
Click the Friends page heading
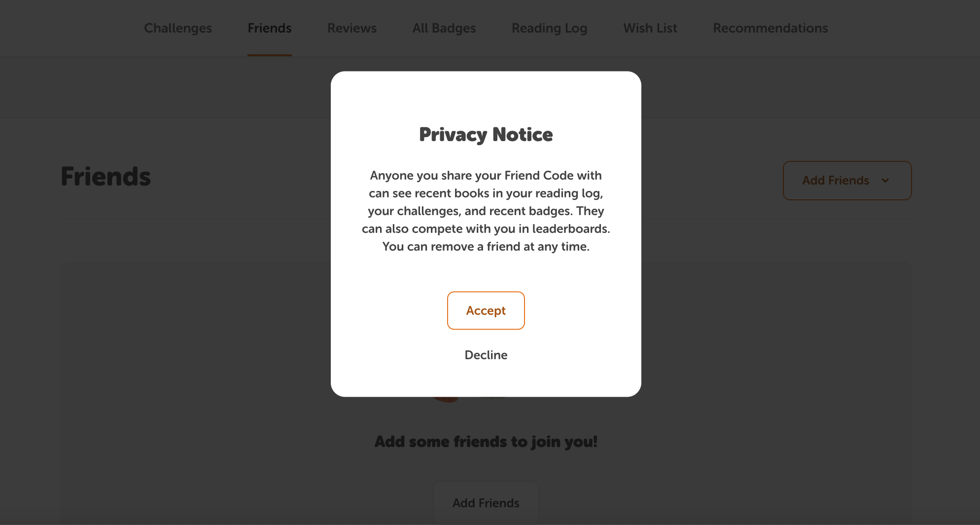pos(105,177)
